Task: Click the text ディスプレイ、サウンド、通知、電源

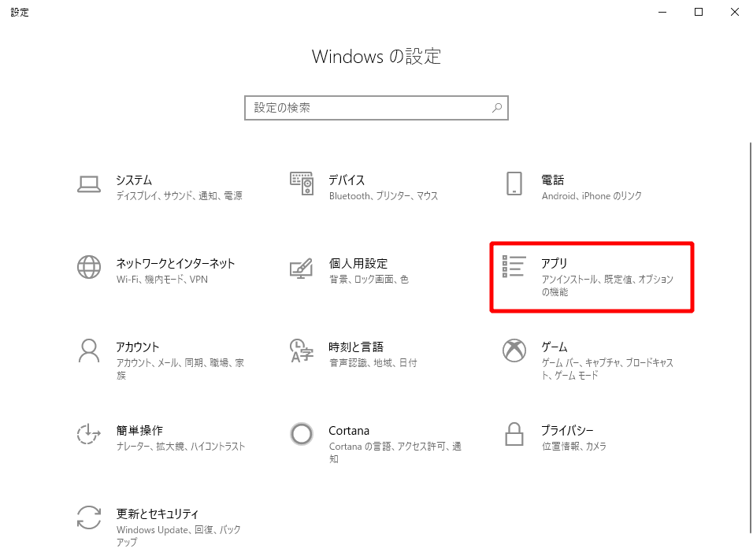Action: 179,196
